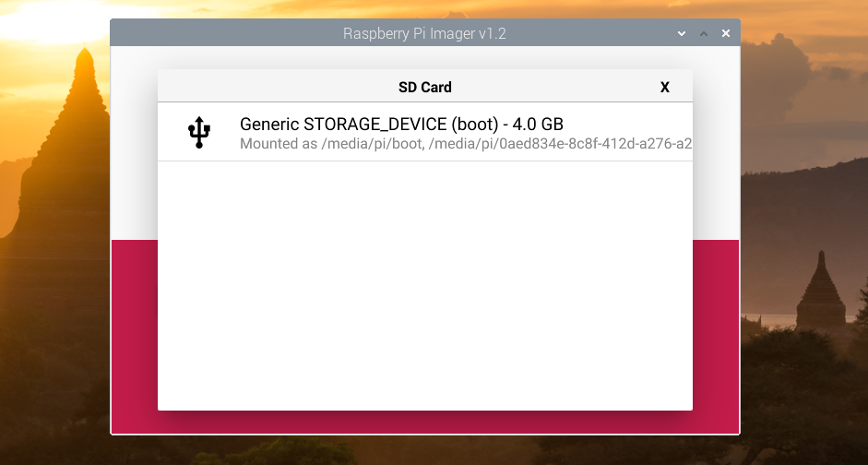Click the (boot) label in device name

pyautogui.click(x=475, y=125)
